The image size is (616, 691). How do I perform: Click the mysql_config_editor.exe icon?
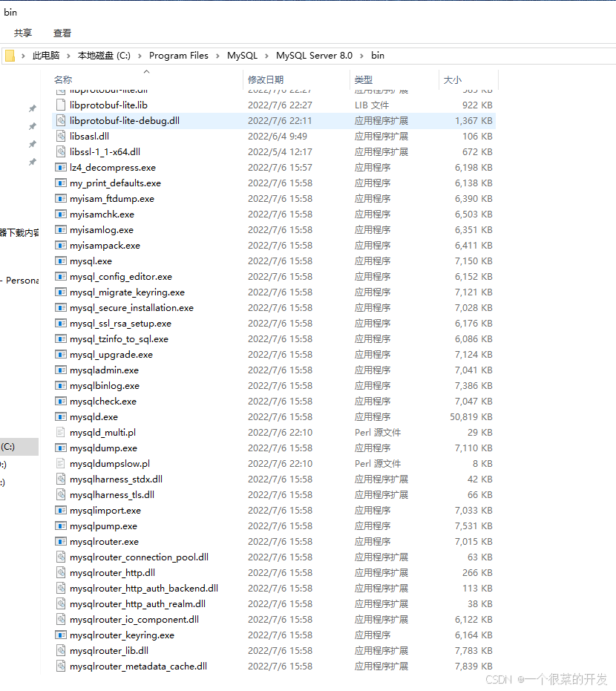point(61,277)
